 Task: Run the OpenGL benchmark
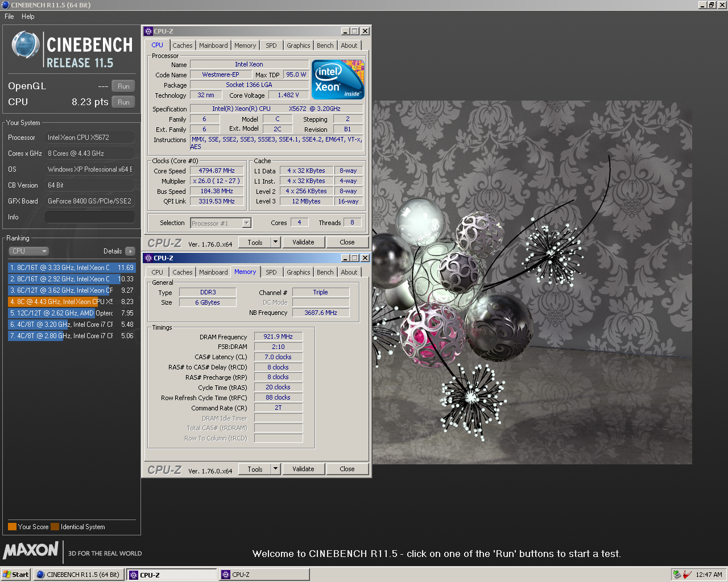[x=123, y=86]
